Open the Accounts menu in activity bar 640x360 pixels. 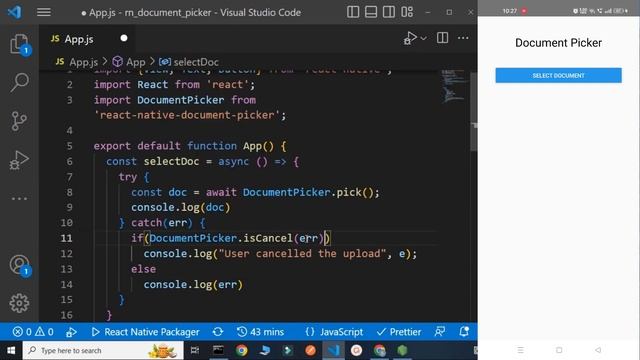coord(19,265)
